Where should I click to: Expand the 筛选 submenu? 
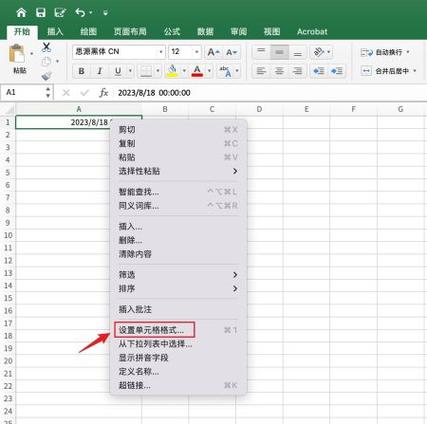coord(178,275)
